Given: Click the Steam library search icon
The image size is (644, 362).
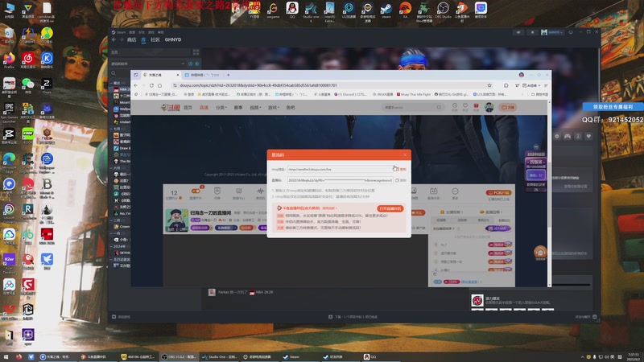Looking at the screenshot, I should point(114,73).
